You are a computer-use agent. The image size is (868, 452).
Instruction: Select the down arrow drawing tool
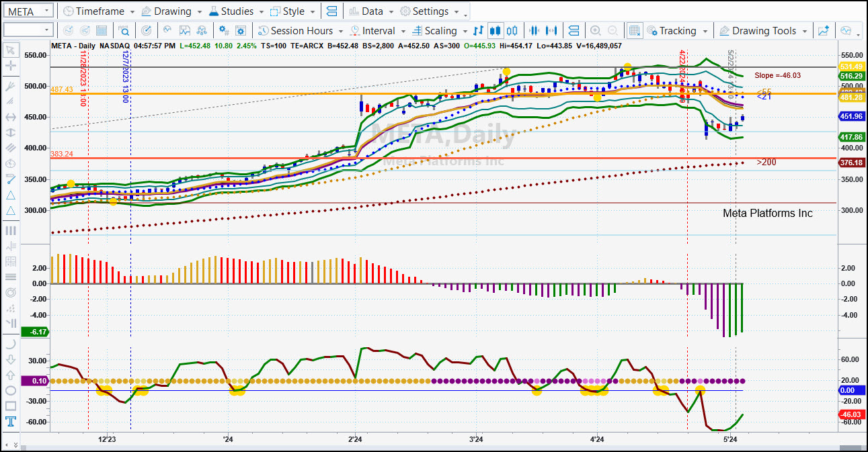11,359
